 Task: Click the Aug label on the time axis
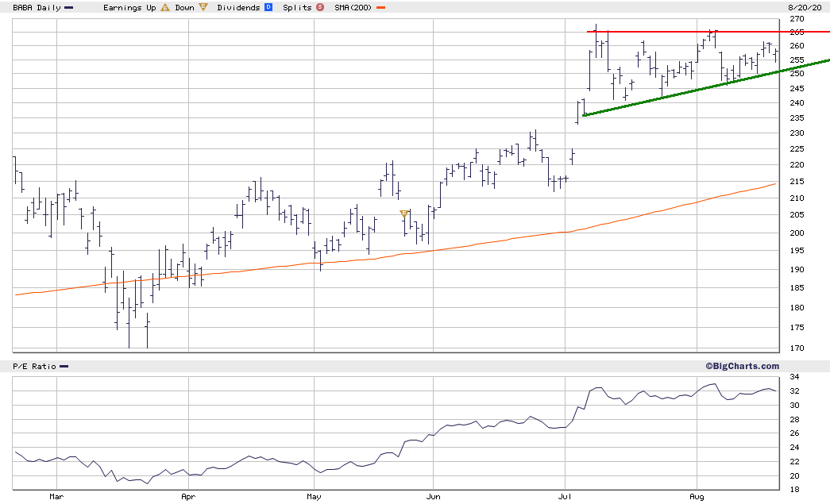click(x=697, y=496)
